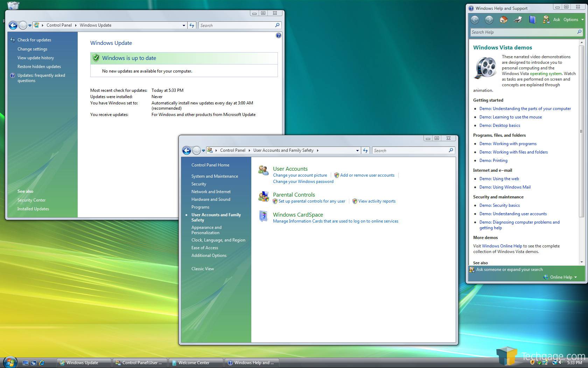Click the User Accounts category icon
Screen dimensions: 588x368
tap(263, 170)
